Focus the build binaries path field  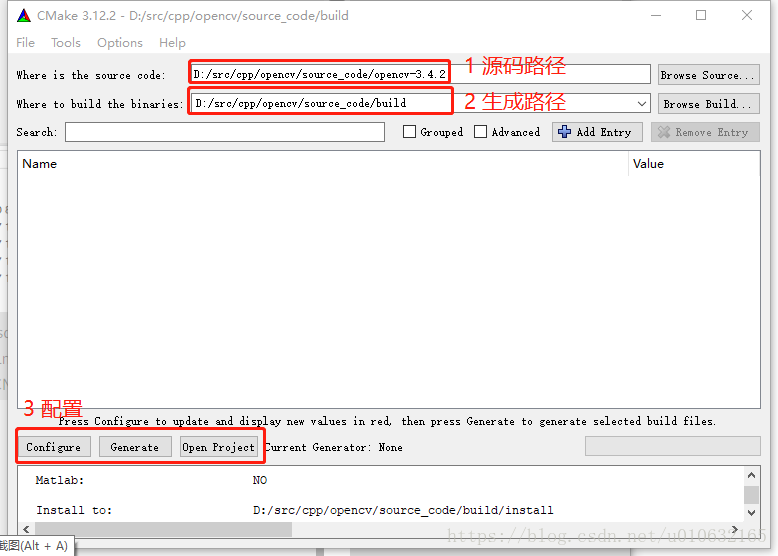(x=420, y=104)
